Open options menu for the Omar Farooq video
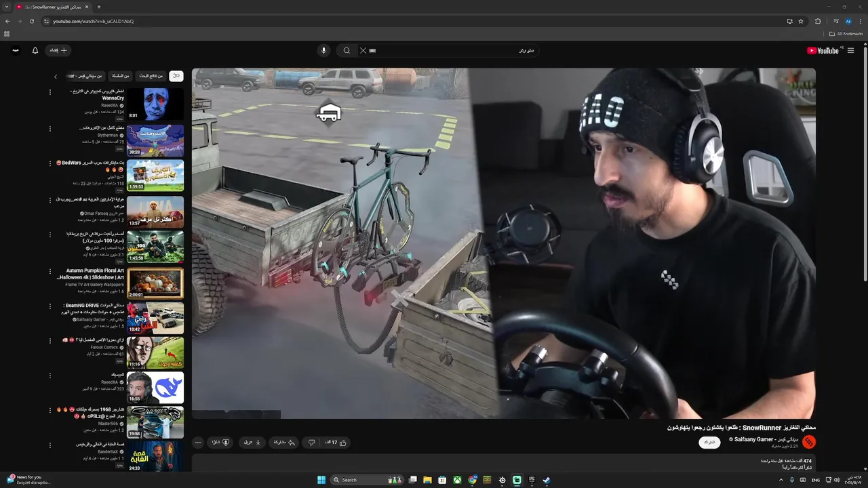 50,200
